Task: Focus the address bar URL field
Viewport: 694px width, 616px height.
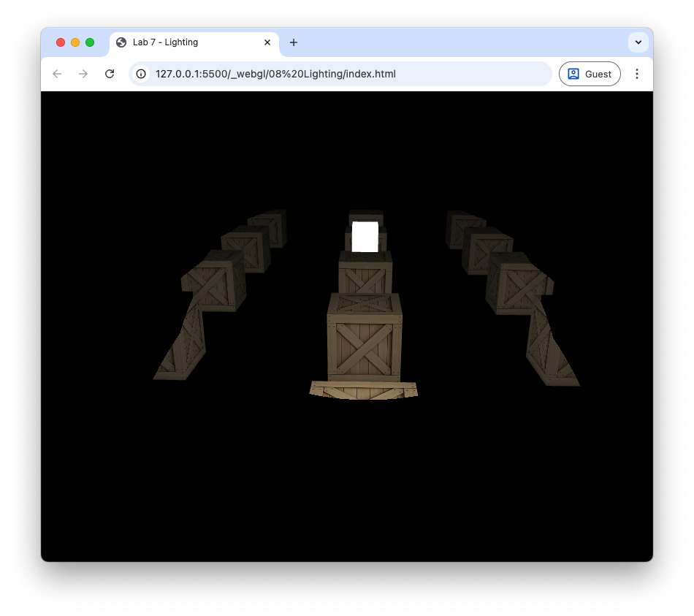Action: (x=343, y=74)
